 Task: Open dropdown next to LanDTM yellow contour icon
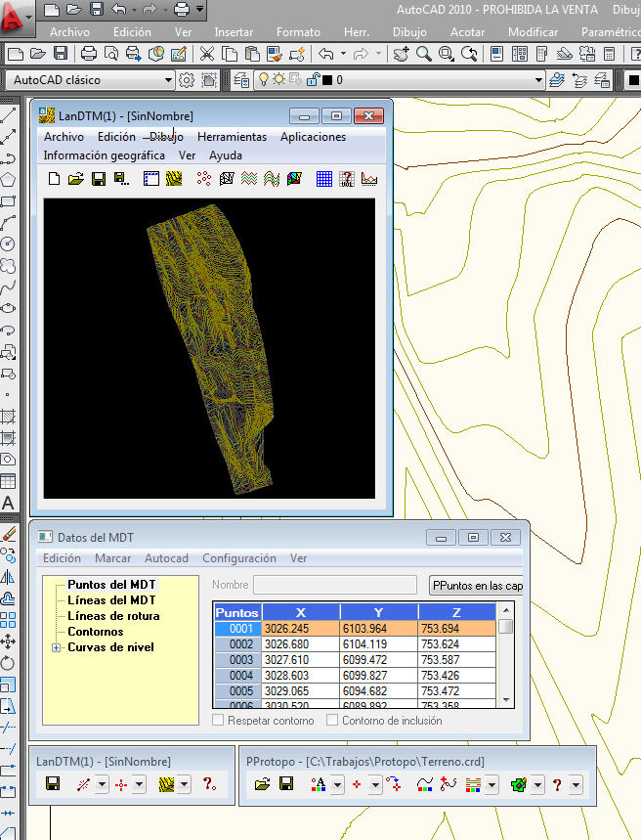point(185,785)
